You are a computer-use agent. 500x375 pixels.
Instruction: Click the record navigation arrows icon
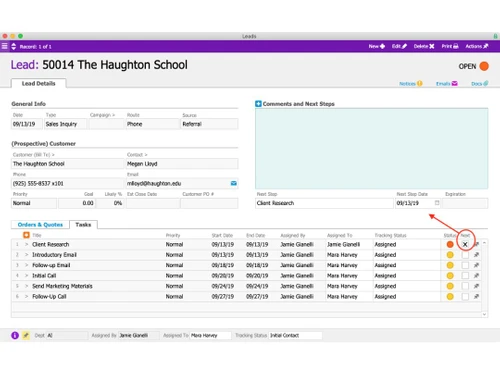[x=14, y=46]
